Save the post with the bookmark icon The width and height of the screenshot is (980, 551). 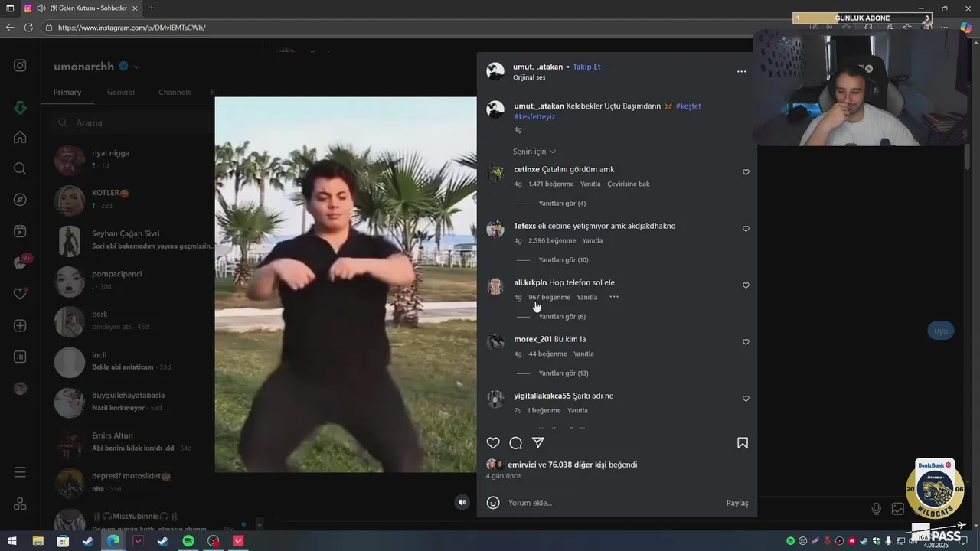tap(743, 443)
